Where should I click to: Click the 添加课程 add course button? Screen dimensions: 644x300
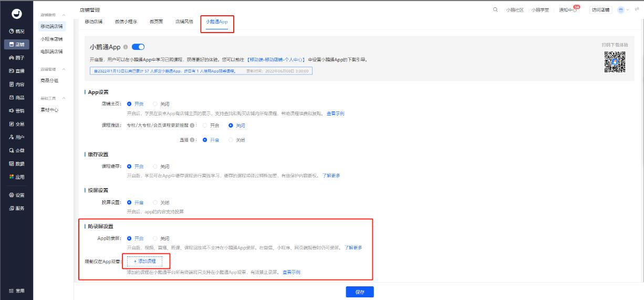(x=145, y=261)
